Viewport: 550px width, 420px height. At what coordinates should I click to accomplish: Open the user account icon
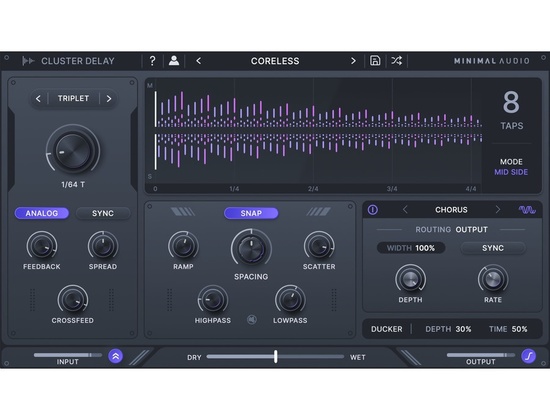[x=174, y=61]
